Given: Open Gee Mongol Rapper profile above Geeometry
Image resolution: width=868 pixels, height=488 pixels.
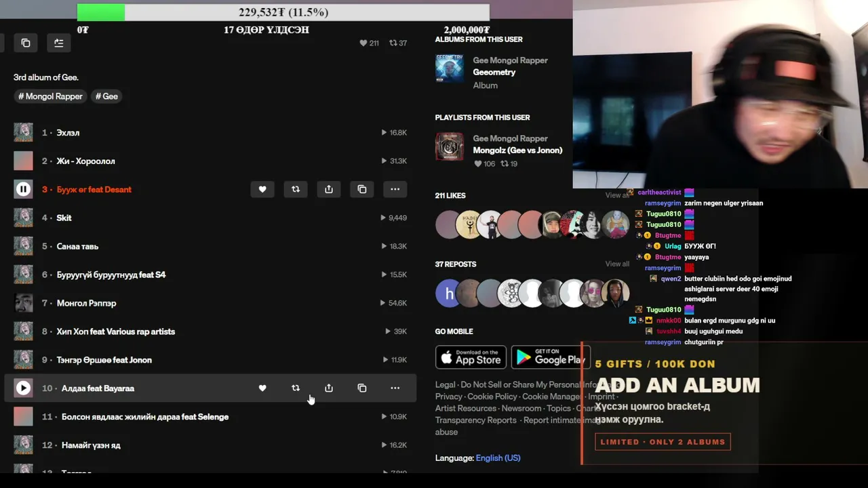Looking at the screenshot, I should [x=511, y=60].
